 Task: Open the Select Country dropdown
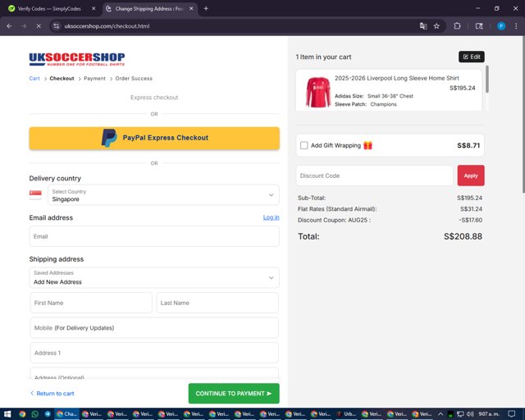163,195
